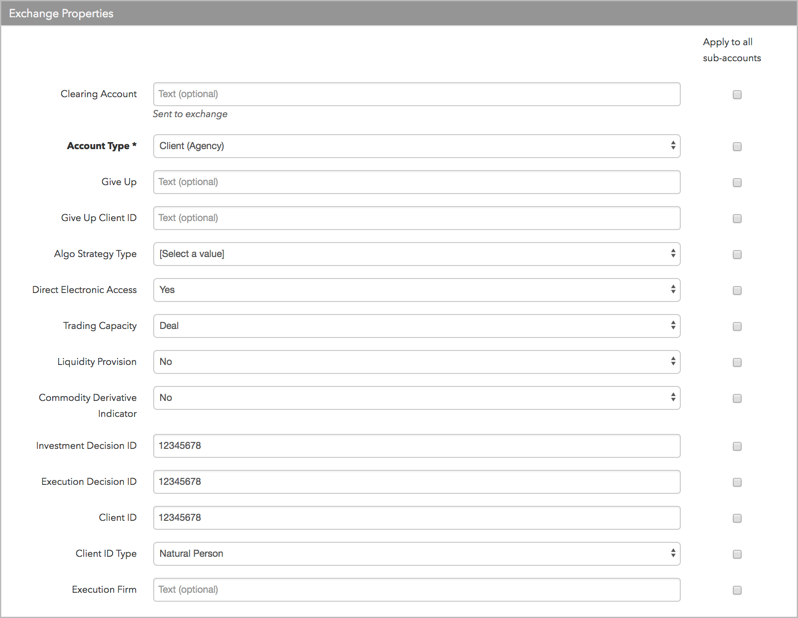
Task: Select the Investment Decision ID field
Action: 417,446
